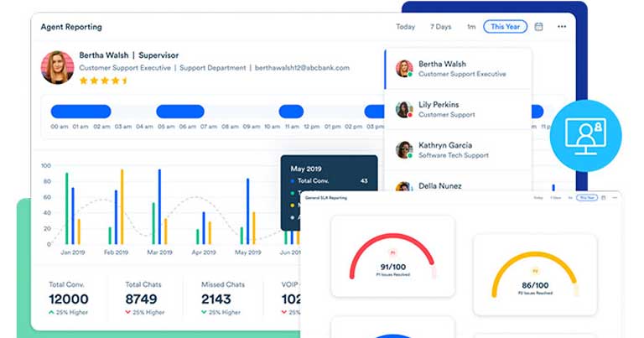The image size is (644, 338).
Task: Click the P1 badge inside the red gauge
Action: click(392, 252)
